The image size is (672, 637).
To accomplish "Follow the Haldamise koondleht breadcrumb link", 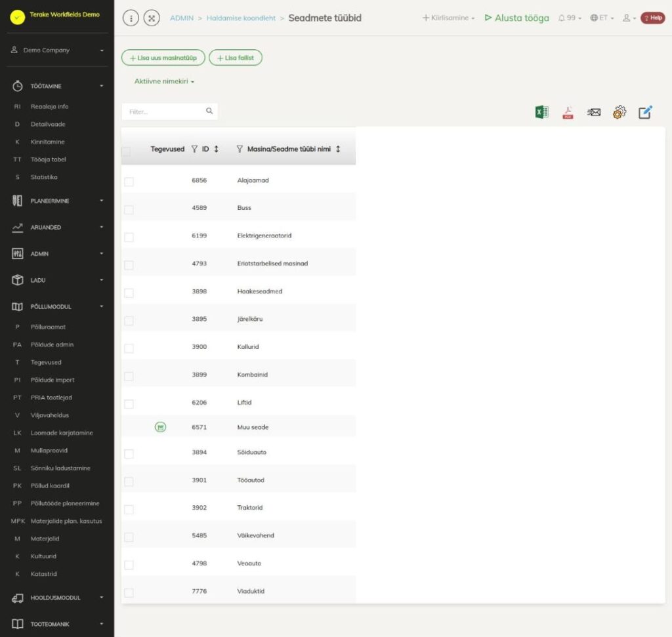I will point(241,18).
